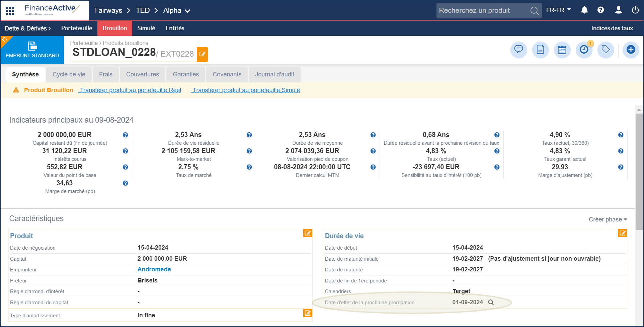
Task: Click the magnifier next to 01-09-2024
Action: (x=491, y=302)
